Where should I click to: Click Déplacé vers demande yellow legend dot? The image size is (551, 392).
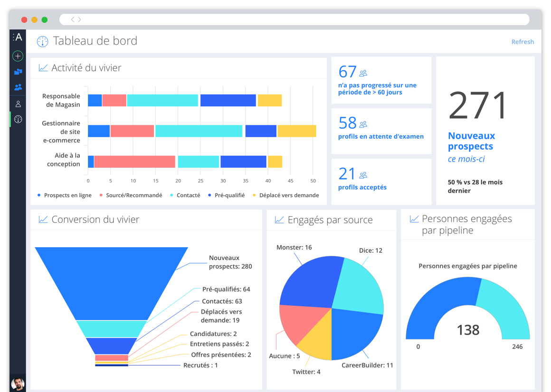point(254,195)
